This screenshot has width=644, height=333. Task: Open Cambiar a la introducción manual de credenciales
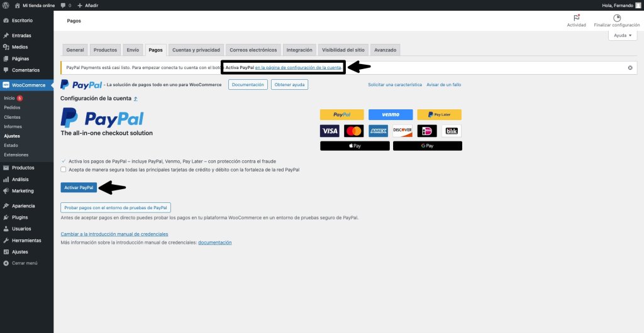point(114,234)
